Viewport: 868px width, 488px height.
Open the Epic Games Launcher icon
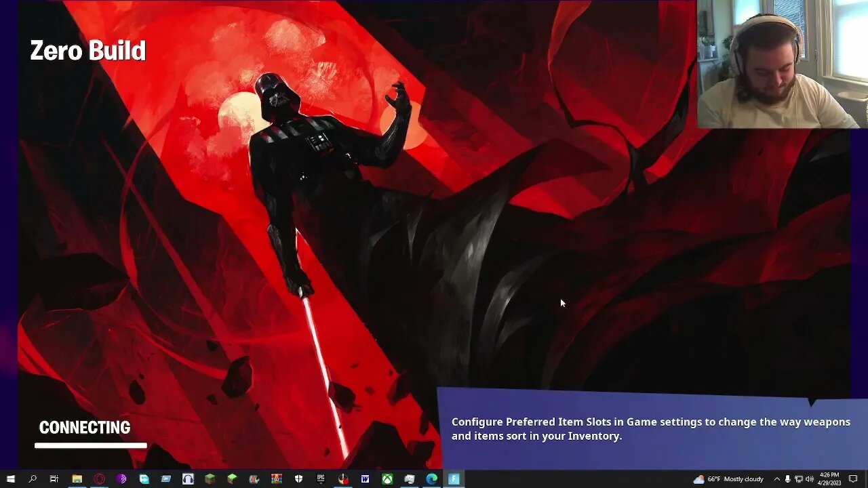(321, 479)
